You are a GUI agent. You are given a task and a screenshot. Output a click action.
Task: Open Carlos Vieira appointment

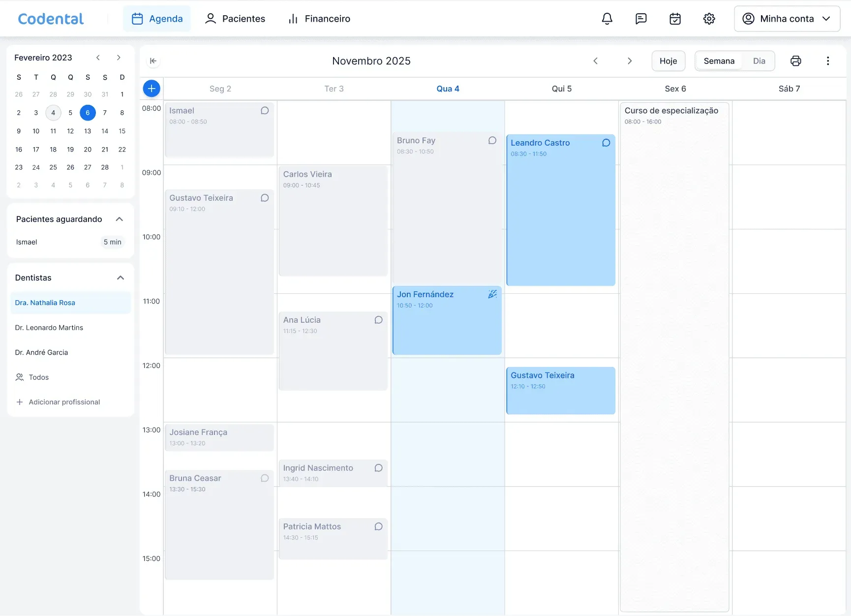click(x=334, y=221)
